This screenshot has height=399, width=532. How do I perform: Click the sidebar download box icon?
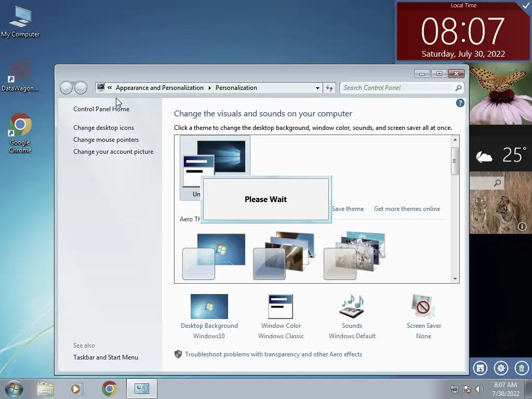tap(480, 368)
